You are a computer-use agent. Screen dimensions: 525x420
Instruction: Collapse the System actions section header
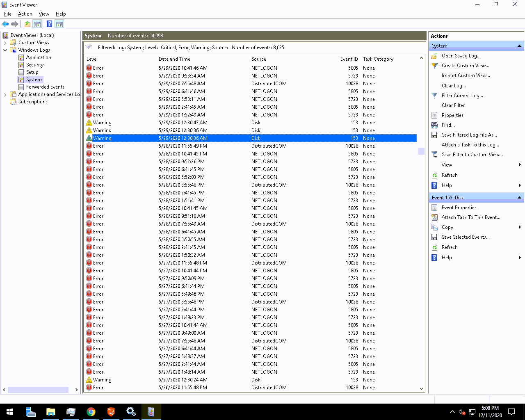(x=520, y=46)
